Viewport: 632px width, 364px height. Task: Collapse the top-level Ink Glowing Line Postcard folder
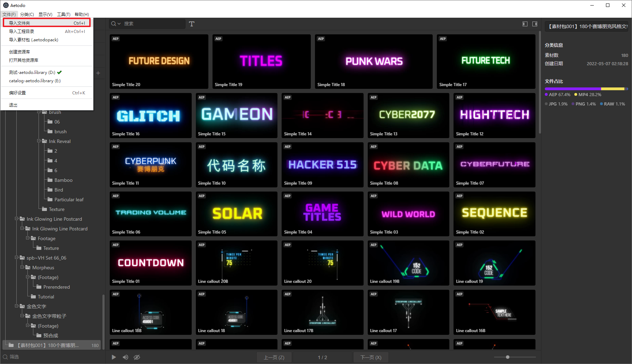coord(16,219)
